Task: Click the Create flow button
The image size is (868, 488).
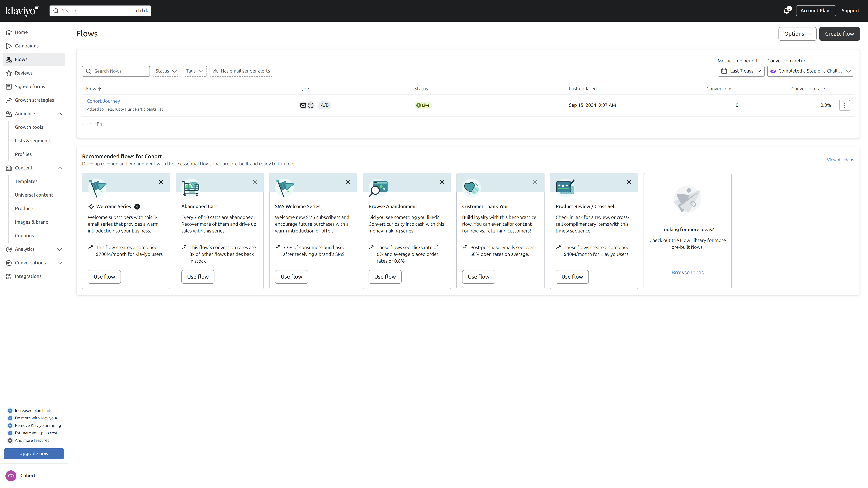Action: click(x=839, y=34)
